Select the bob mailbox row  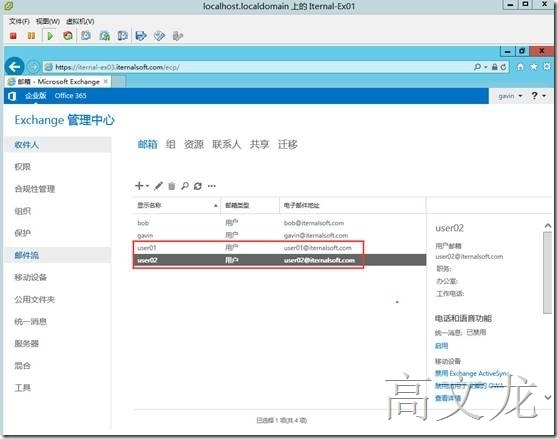[x=280, y=223]
